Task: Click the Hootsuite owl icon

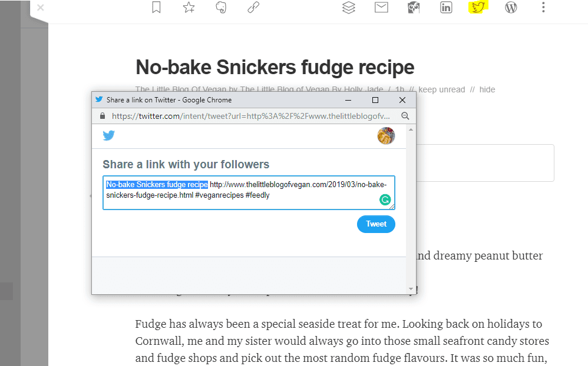Action: [x=414, y=7]
